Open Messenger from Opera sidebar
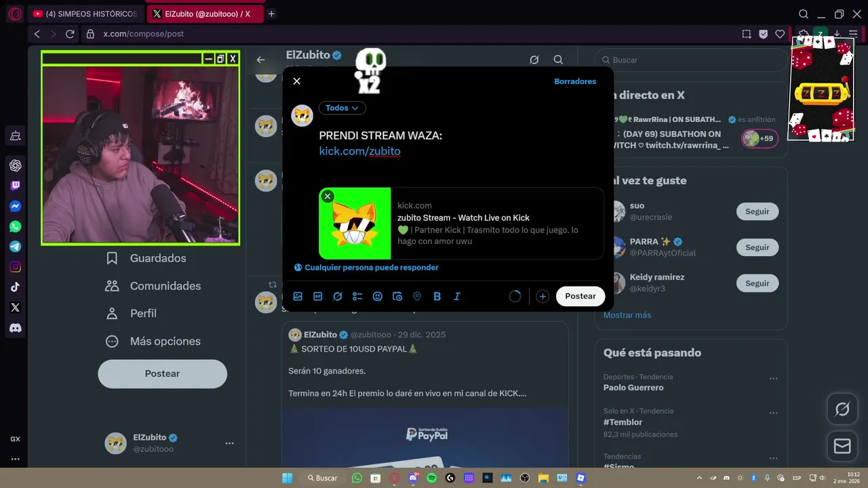Image resolution: width=868 pixels, height=488 pixels. 15,206
